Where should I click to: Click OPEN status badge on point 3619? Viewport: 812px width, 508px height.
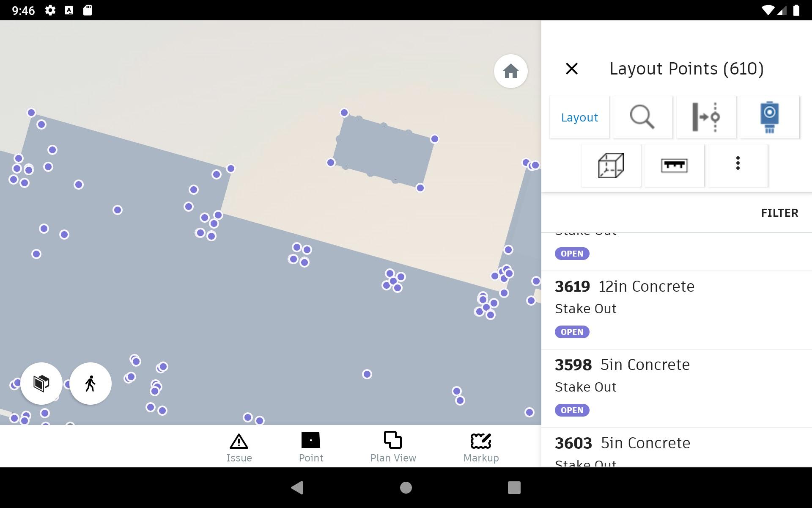pos(572,332)
